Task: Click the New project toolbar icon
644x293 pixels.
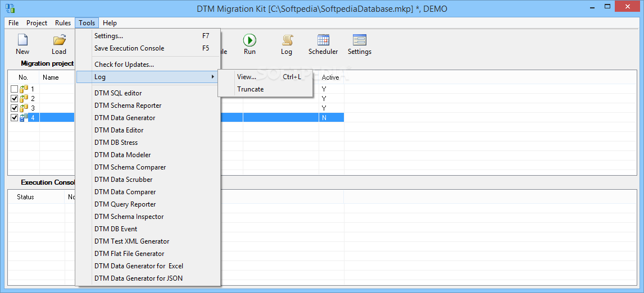Action: coord(22,40)
